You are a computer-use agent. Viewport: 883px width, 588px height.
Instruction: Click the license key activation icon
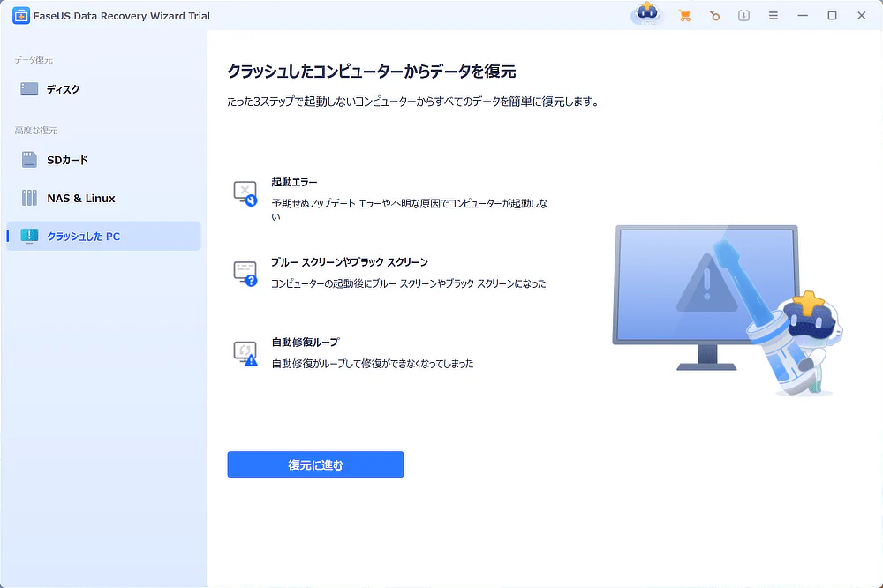(x=715, y=15)
